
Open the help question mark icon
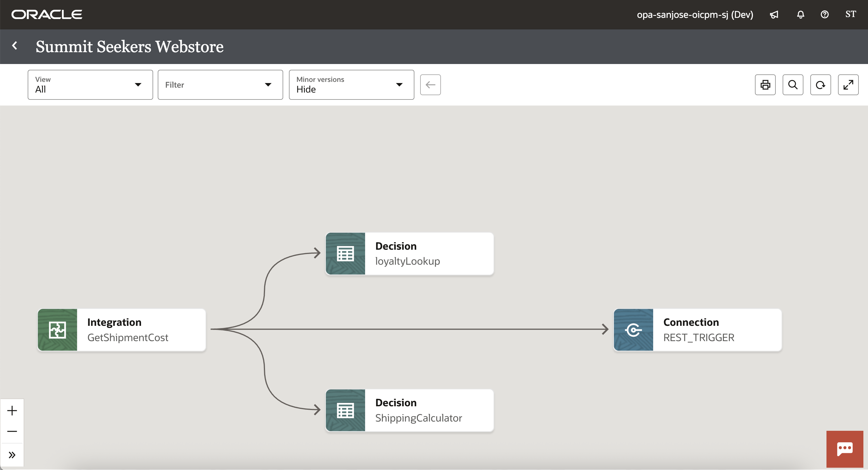click(x=824, y=15)
